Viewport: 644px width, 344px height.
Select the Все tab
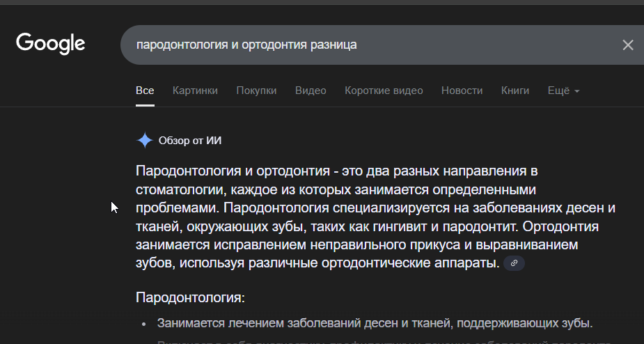pyautogui.click(x=145, y=91)
